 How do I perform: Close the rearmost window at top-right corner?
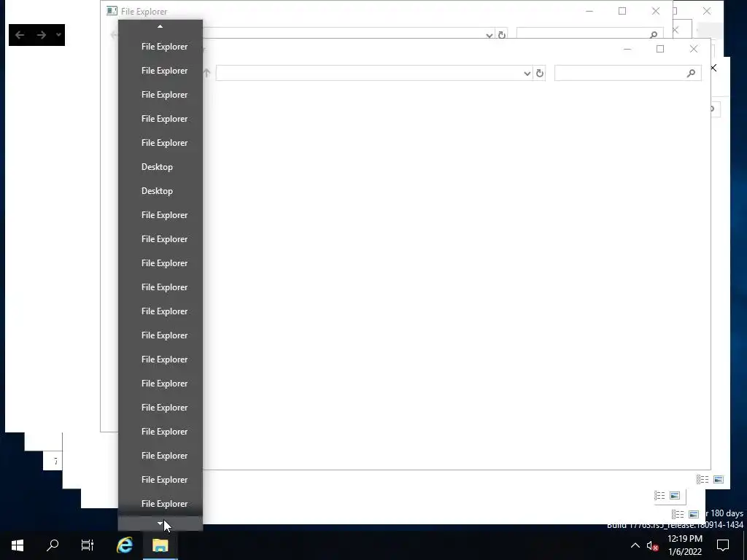(706, 11)
